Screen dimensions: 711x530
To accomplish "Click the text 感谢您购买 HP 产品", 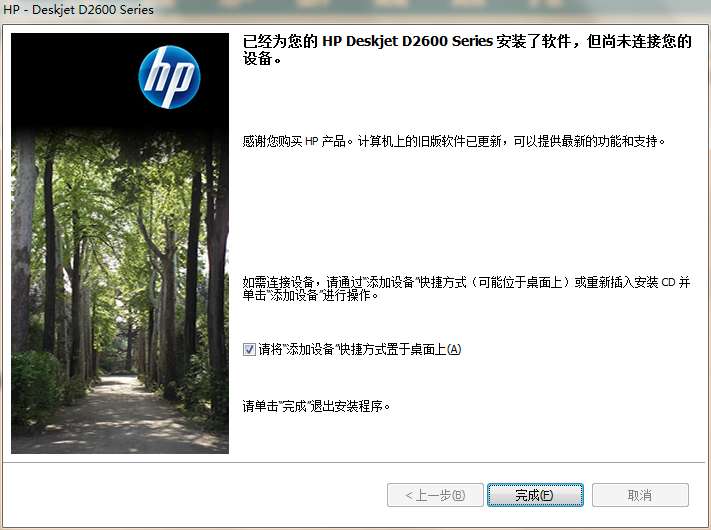I will 298,141.
